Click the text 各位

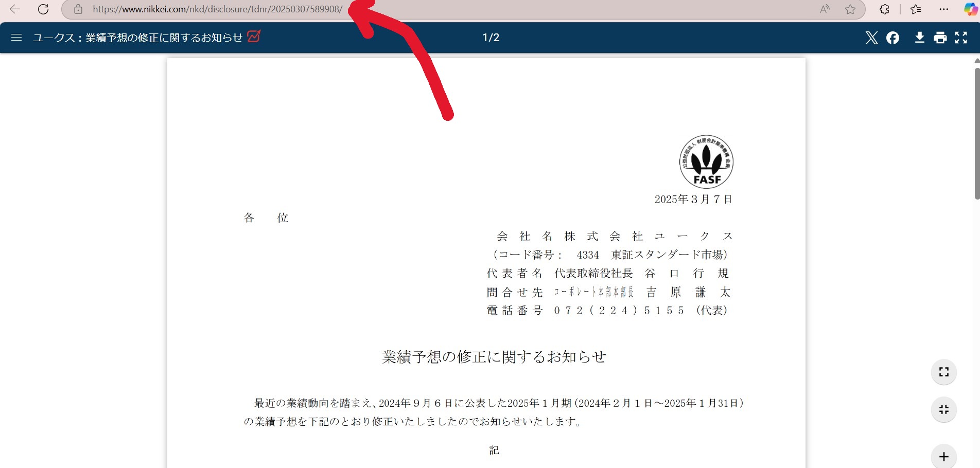click(x=266, y=218)
